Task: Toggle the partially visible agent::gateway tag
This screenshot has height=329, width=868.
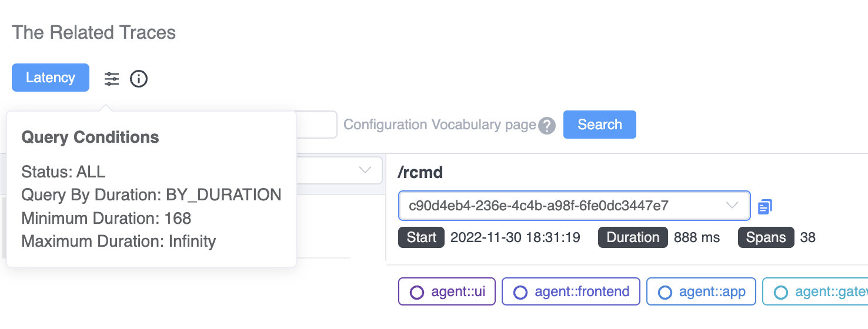Action: pos(817,292)
